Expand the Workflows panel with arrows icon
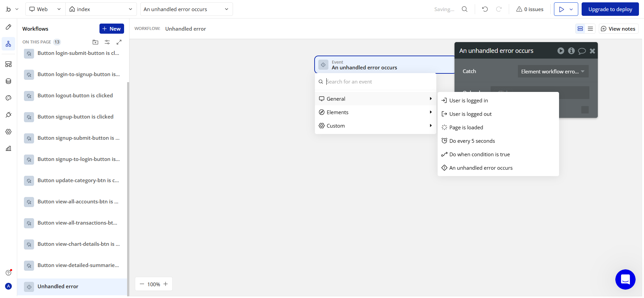This screenshot has width=644, height=298. [119, 42]
